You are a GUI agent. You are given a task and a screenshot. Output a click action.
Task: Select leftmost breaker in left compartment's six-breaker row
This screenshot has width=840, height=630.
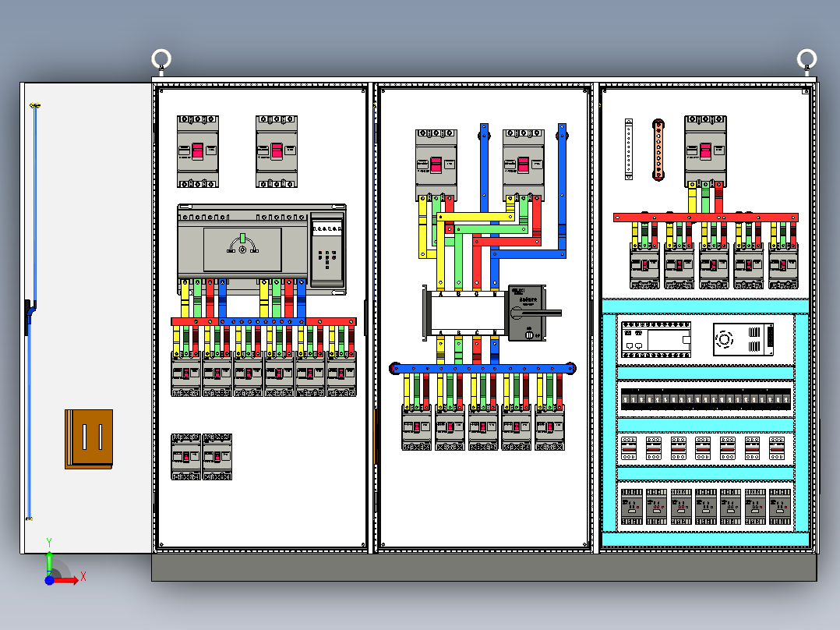tap(186, 373)
